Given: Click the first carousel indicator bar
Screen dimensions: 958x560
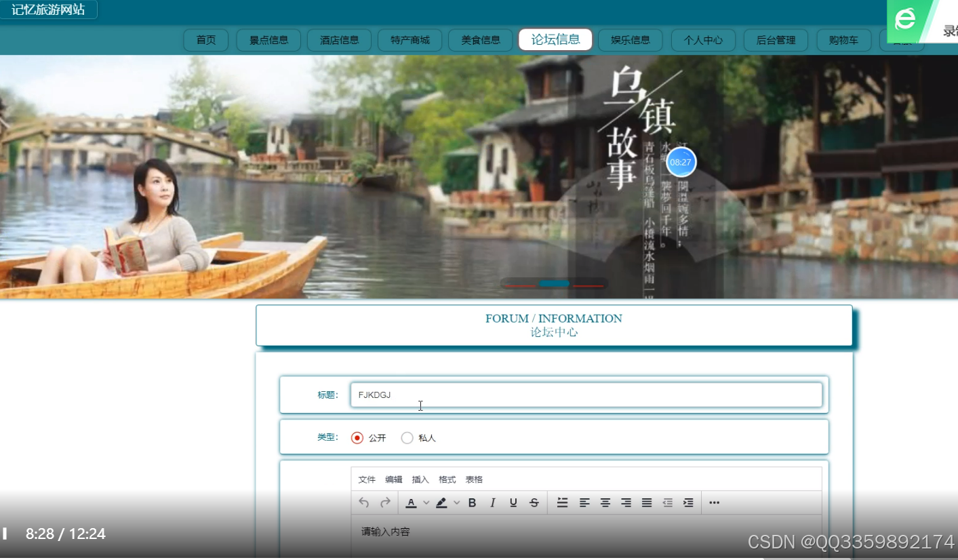Looking at the screenshot, I should 519,285.
